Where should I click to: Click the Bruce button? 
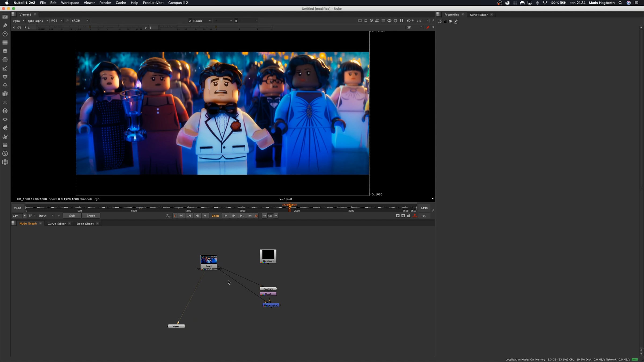(91, 216)
